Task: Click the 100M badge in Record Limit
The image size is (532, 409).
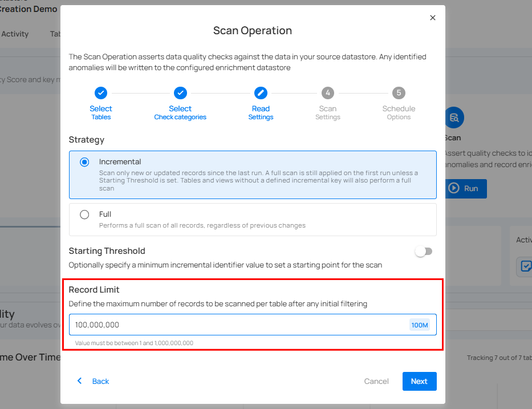Action: (419, 325)
